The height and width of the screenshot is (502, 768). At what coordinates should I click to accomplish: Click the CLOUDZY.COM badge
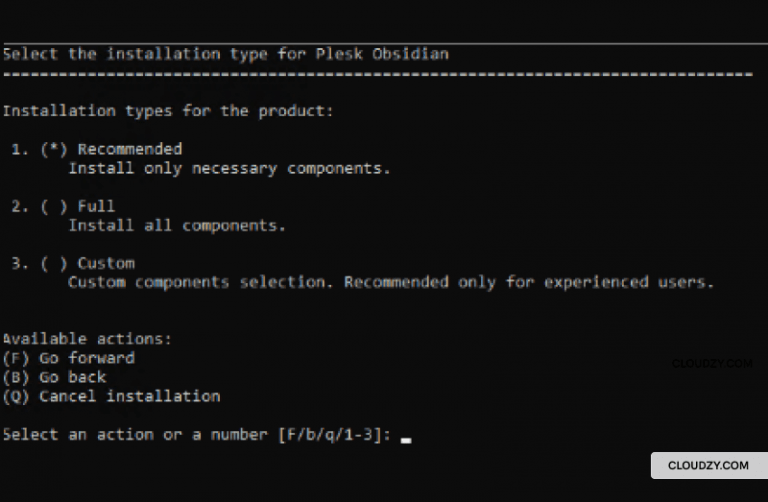click(x=709, y=465)
